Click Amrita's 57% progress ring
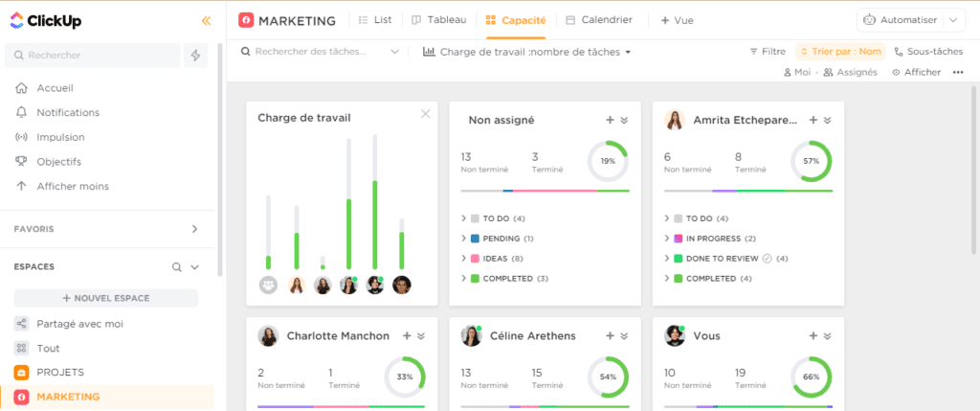The image size is (980, 411). [x=811, y=161]
